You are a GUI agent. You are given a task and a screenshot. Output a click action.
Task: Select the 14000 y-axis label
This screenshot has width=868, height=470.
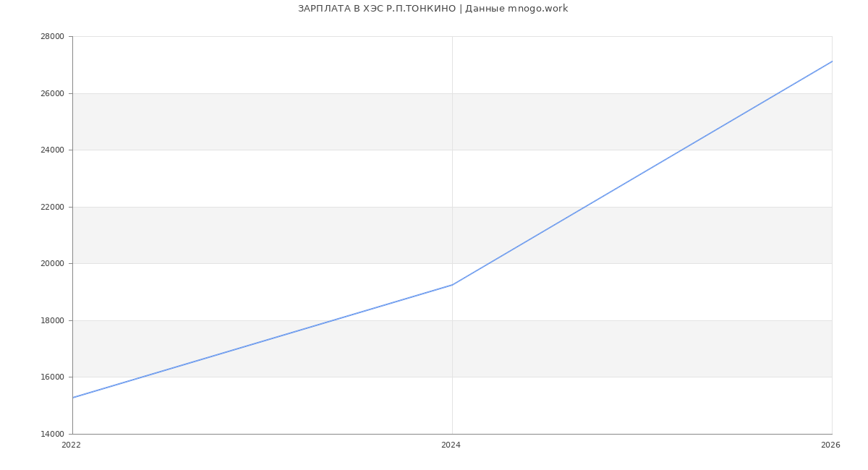51,434
